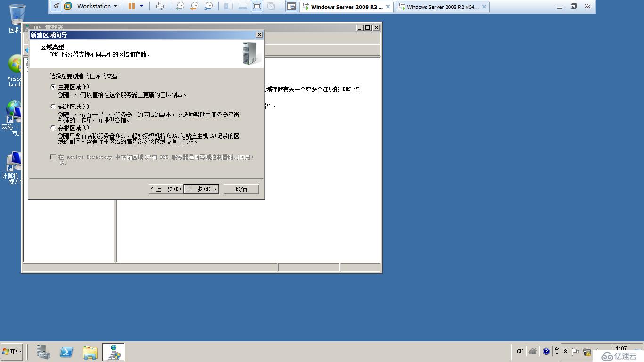Select the DNS Manager taskbar button

pos(114,352)
